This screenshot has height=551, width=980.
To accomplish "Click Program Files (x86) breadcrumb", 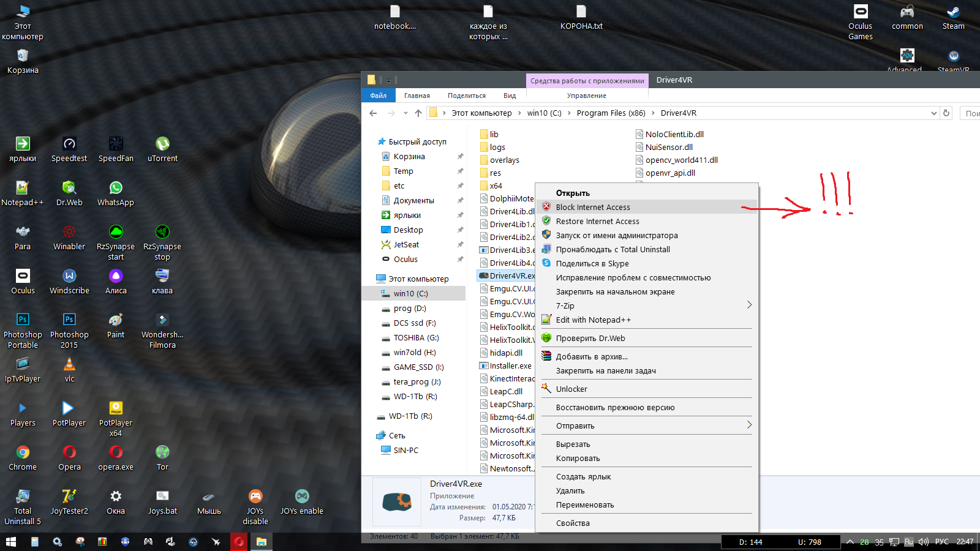I will pyautogui.click(x=611, y=113).
